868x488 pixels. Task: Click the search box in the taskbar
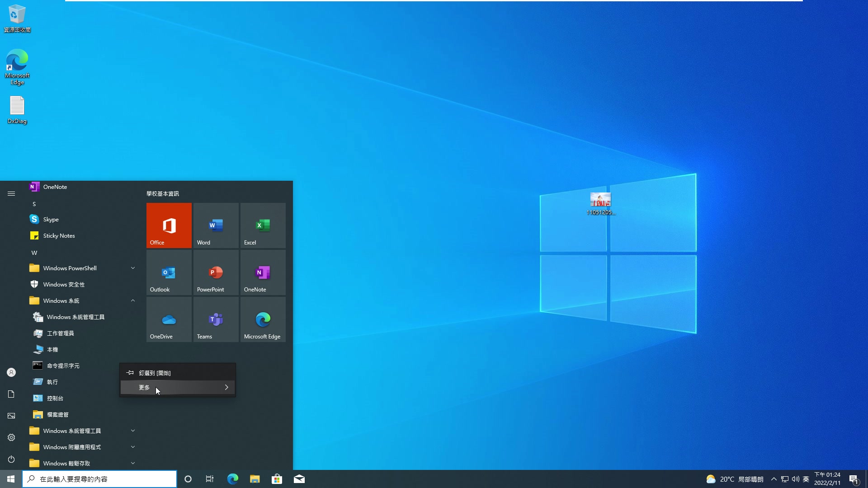[x=99, y=479]
